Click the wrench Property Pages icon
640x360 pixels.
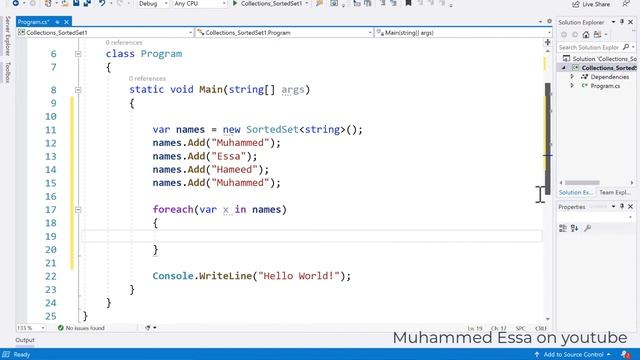pyautogui.click(x=587, y=228)
